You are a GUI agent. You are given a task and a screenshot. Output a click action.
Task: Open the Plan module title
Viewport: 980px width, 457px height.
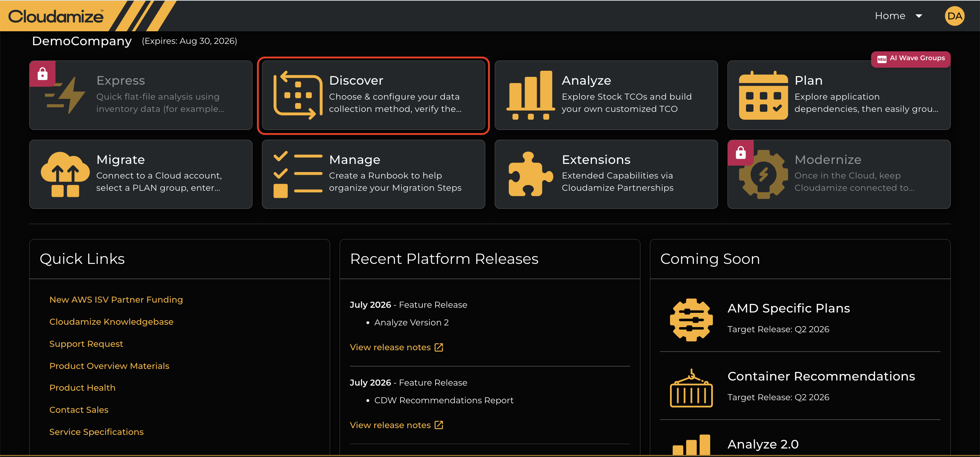click(x=808, y=80)
